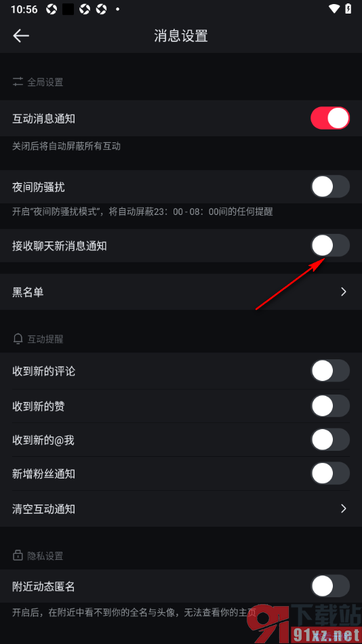The width and height of the screenshot is (362, 644).
Task: Toggle 收到新的赞 switch on
Action: tap(330, 406)
